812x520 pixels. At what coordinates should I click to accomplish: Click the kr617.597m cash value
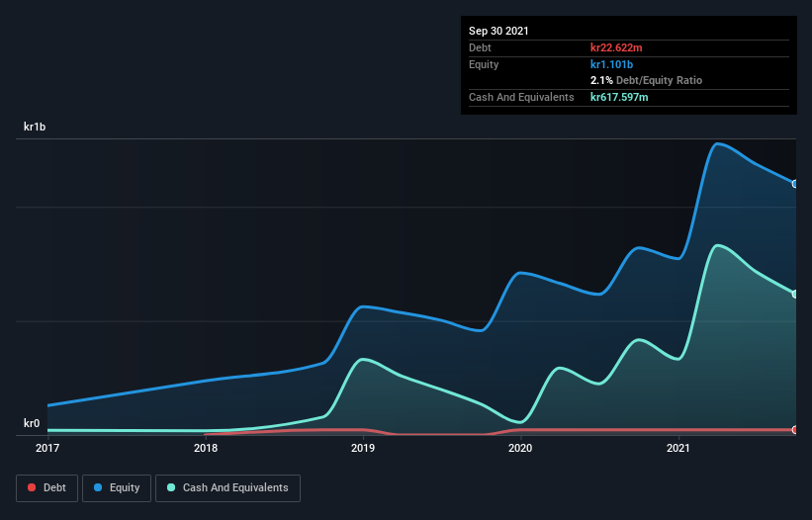coord(619,97)
